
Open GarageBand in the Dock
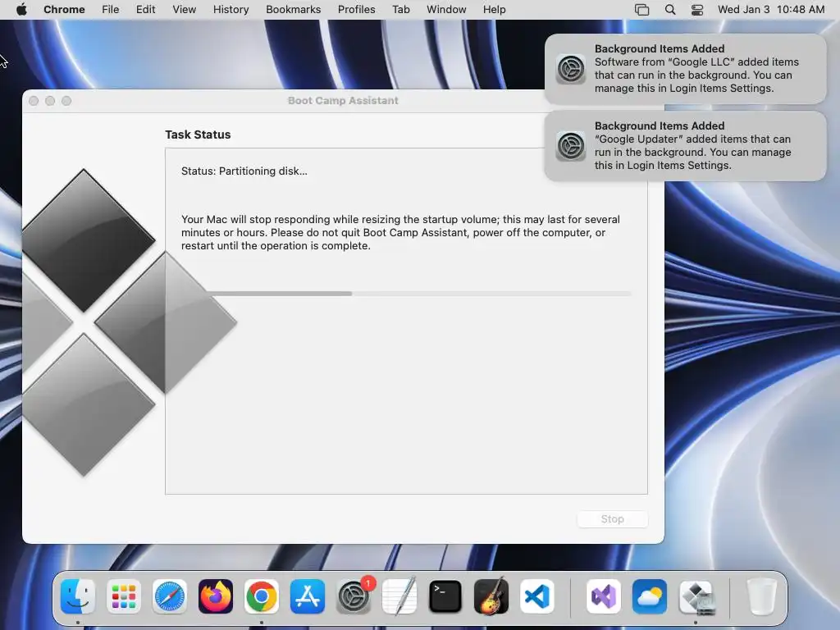(491, 596)
